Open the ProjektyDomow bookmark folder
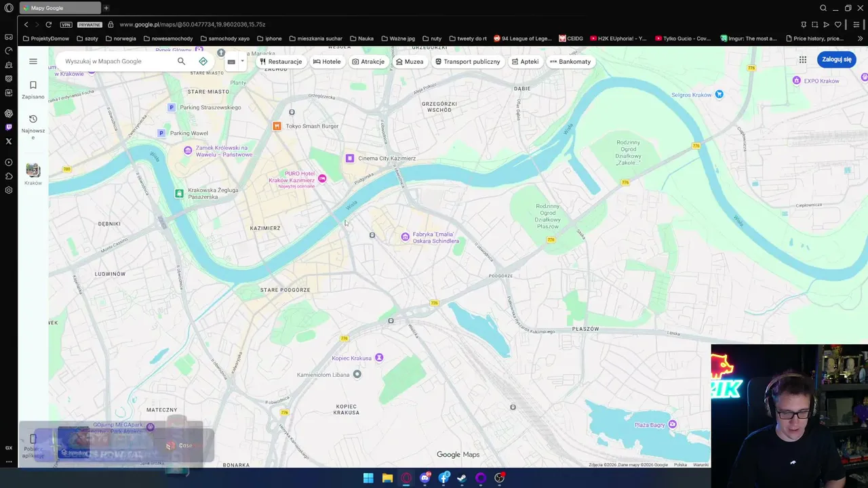The image size is (868, 488). [x=46, y=39]
